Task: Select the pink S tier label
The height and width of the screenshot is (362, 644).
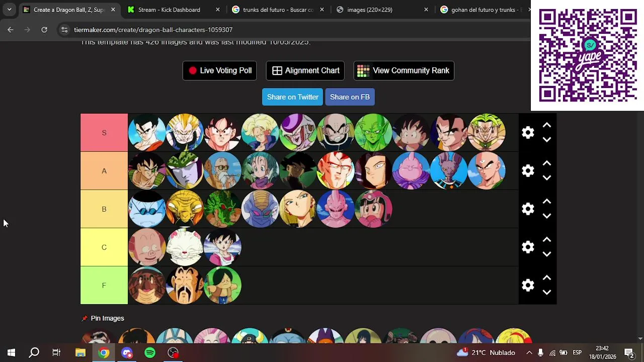Action: pyautogui.click(x=104, y=133)
